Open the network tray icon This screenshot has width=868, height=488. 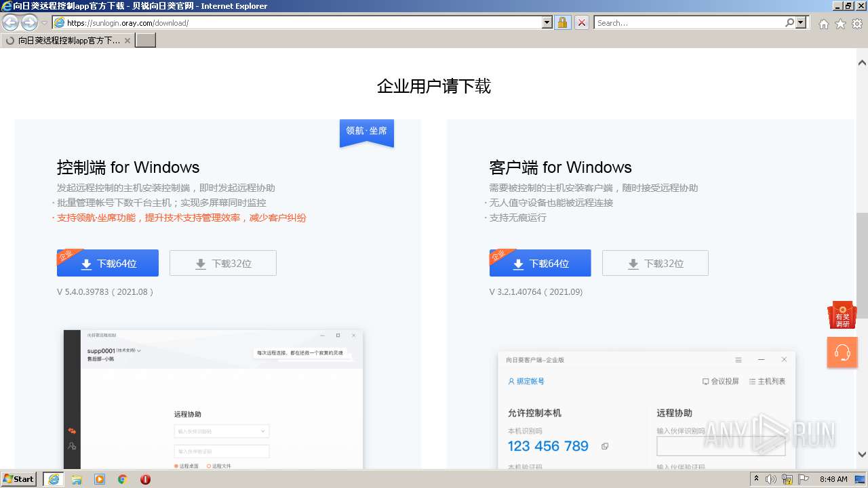coord(787,479)
